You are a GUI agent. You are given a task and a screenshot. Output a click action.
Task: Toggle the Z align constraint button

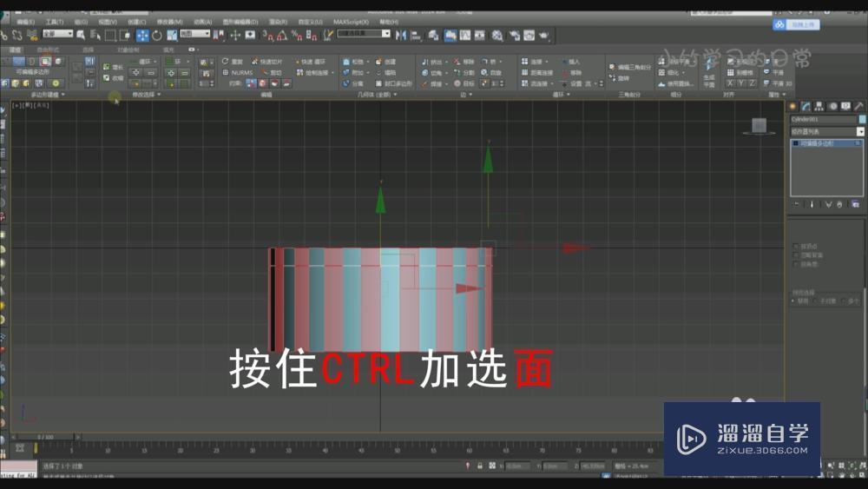pos(753,83)
